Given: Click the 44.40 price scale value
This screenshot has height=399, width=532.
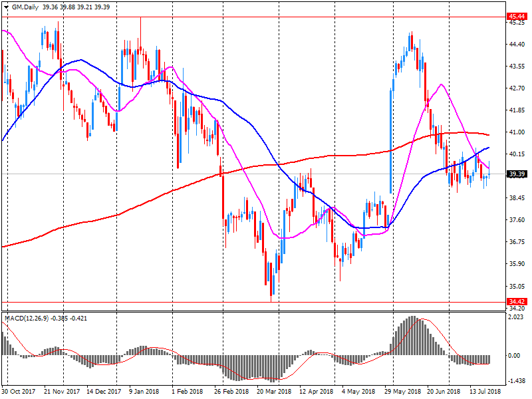Looking at the screenshot, I should [517, 45].
